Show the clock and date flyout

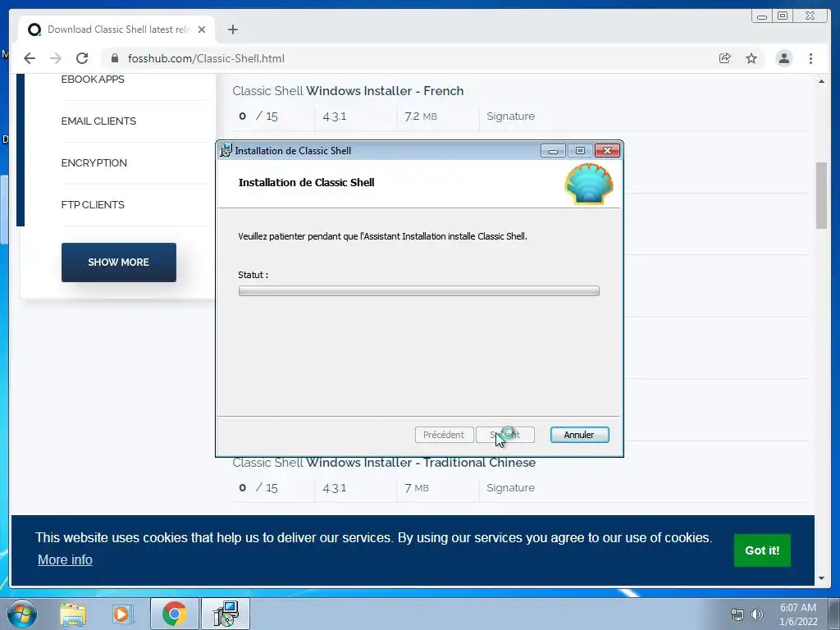click(x=798, y=614)
